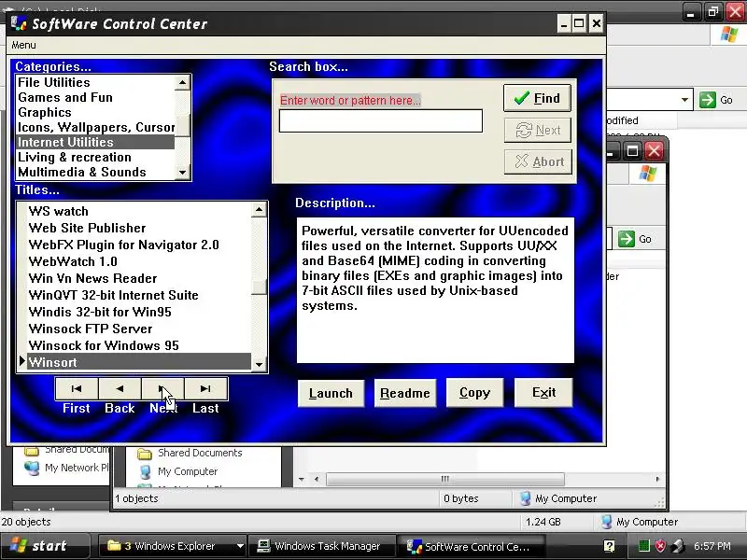
Task: Exit the SoftWare Control Center
Action: [x=543, y=393]
